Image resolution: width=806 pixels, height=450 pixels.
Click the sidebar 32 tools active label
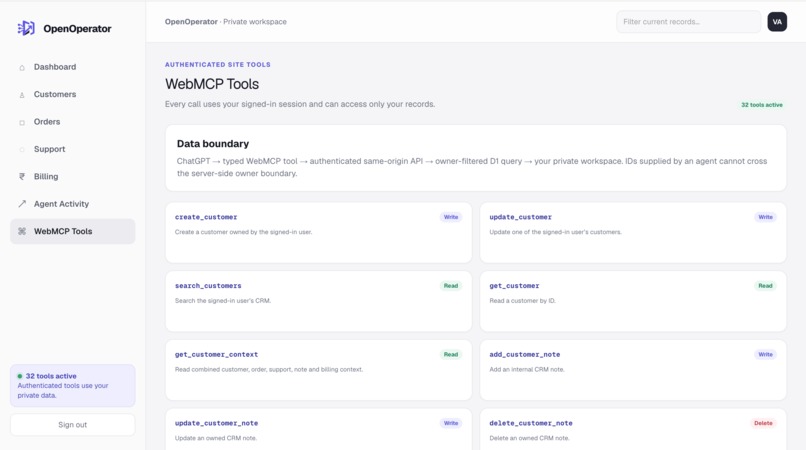click(x=51, y=376)
